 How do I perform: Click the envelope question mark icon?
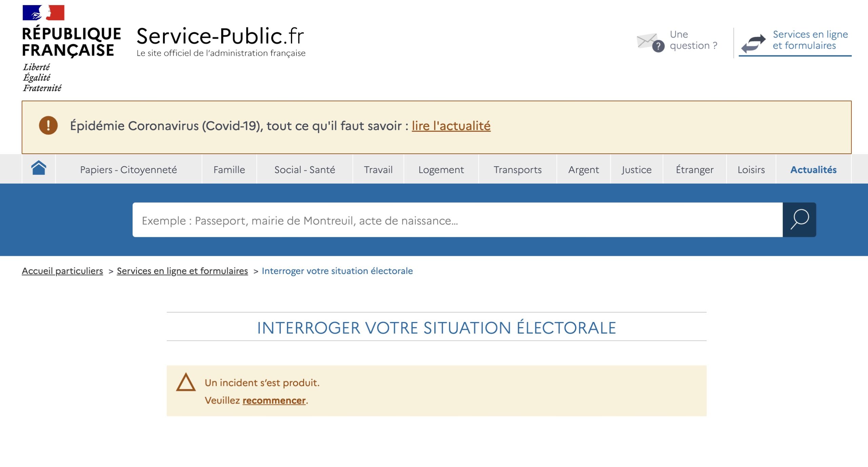(650, 43)
